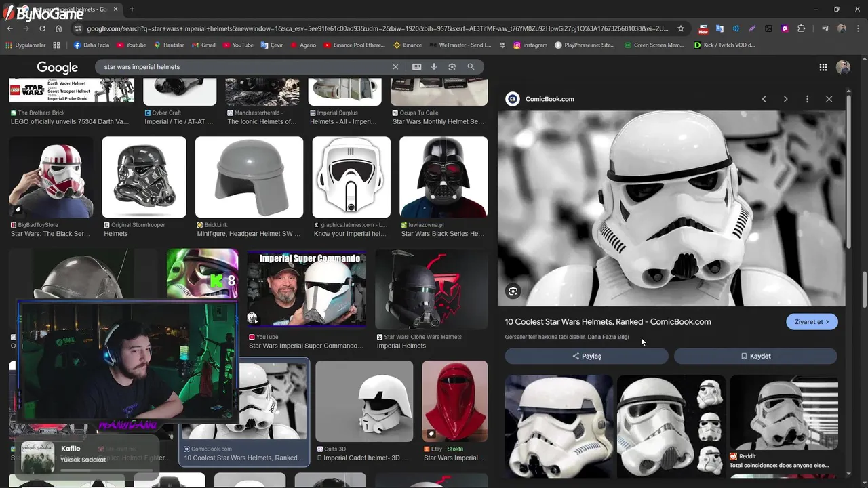This screenshot has width=868, height=488.
Task: Open more options in image preview panel
Action: [807, 99]
